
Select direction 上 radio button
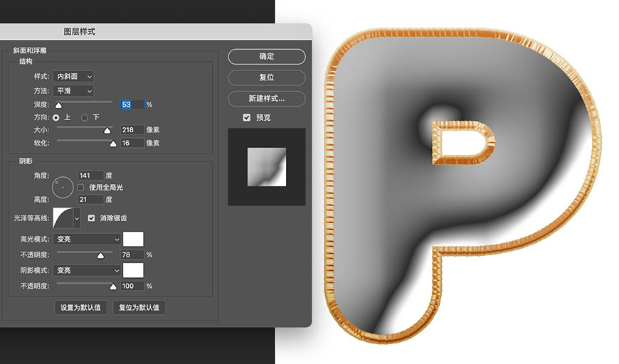pyautogui.click(x=56, y=117)
